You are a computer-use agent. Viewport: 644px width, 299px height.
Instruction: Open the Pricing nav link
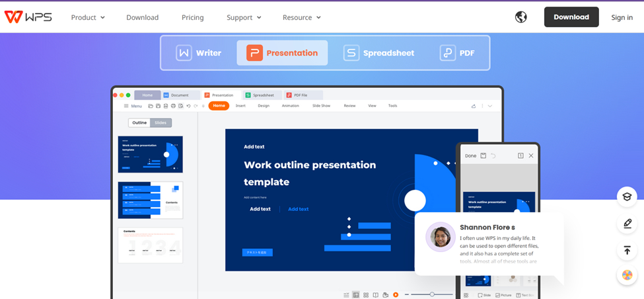pos(193,17)
